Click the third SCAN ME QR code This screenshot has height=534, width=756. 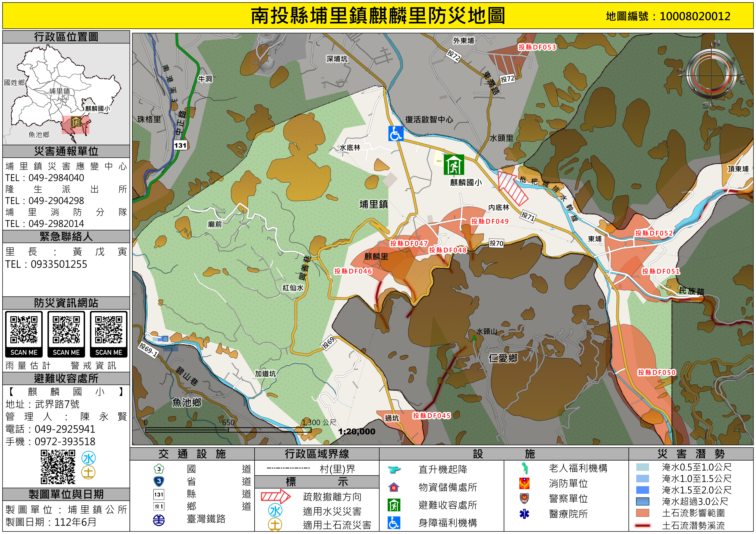tap(109, 330)
